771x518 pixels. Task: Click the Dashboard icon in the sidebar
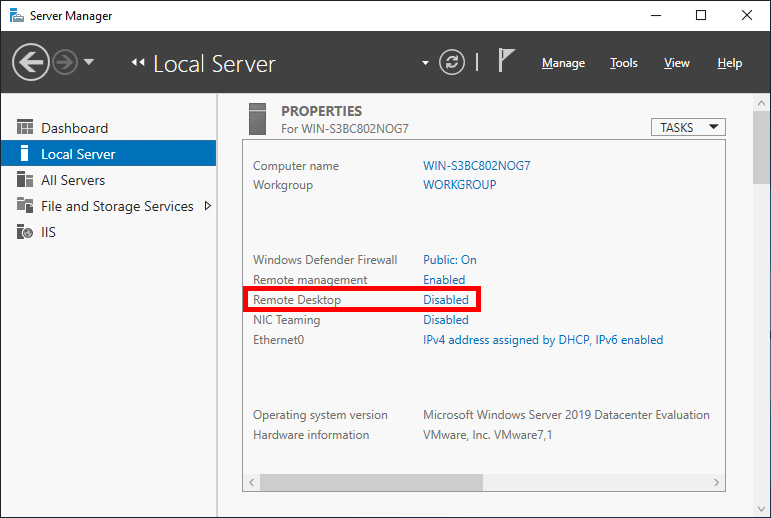click(25, 128)
